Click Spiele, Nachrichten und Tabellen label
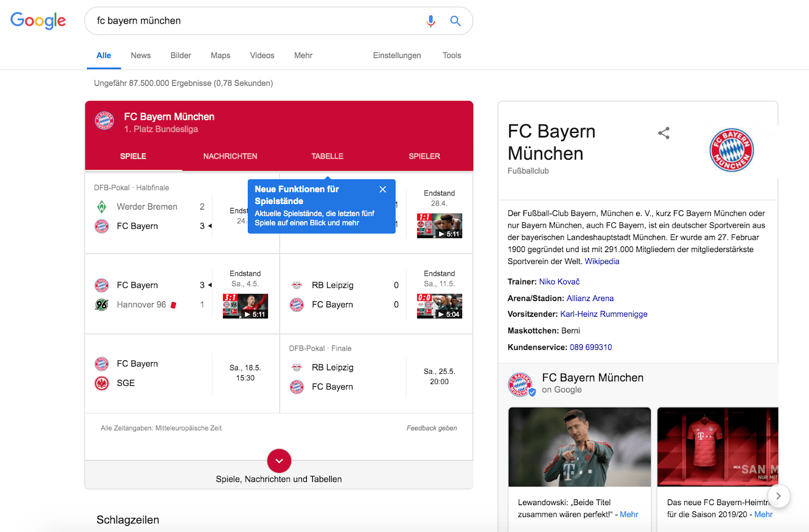Viewport: 809px width, 532px height. (x=279, y=479)
